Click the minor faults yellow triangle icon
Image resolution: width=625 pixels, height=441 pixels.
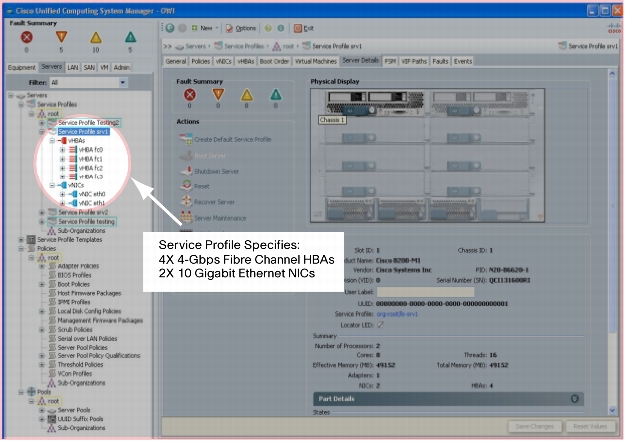96,37
